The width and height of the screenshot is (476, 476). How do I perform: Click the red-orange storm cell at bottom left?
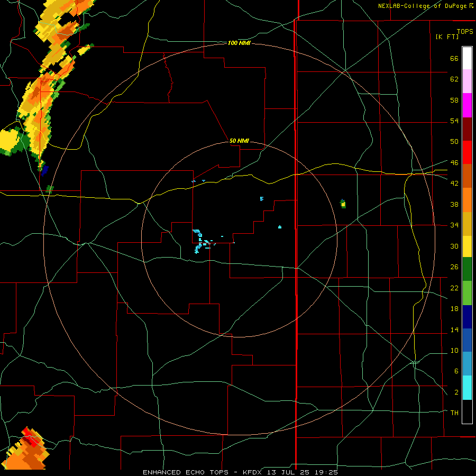[x=26, y=449]
